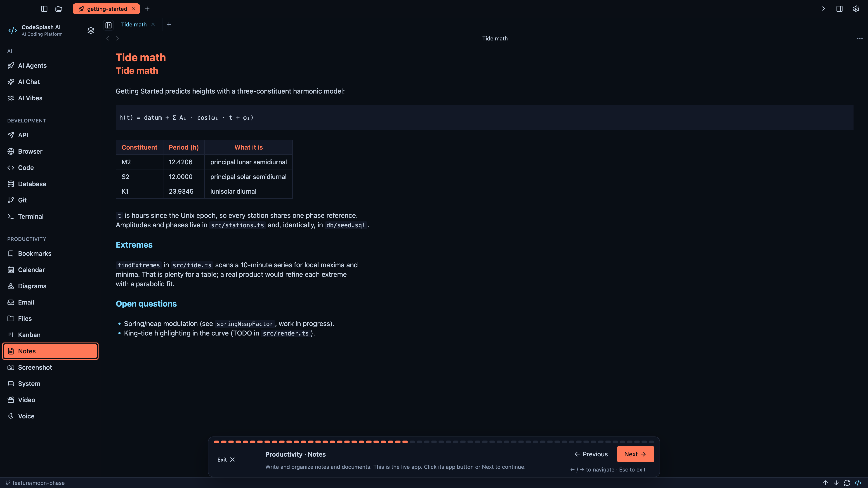
Task: Click the Previous button in tour
Action: [591, 454]
